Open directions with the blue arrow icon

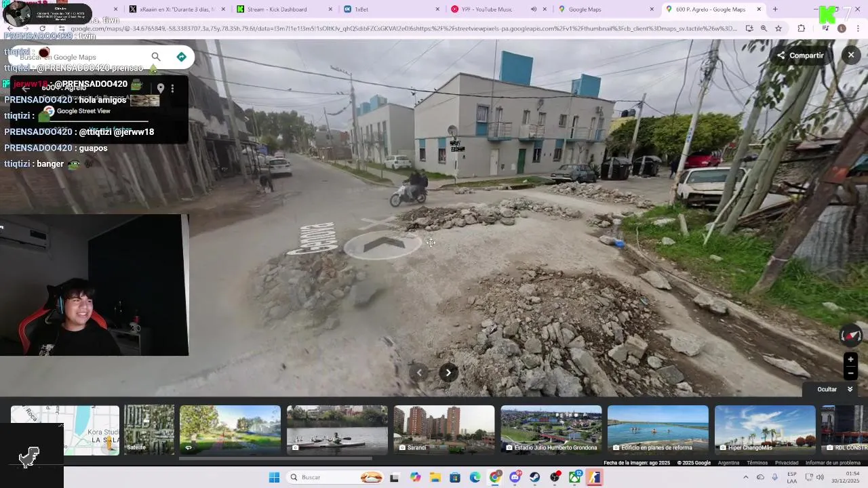pyautogui.click(x=181, y=57)
